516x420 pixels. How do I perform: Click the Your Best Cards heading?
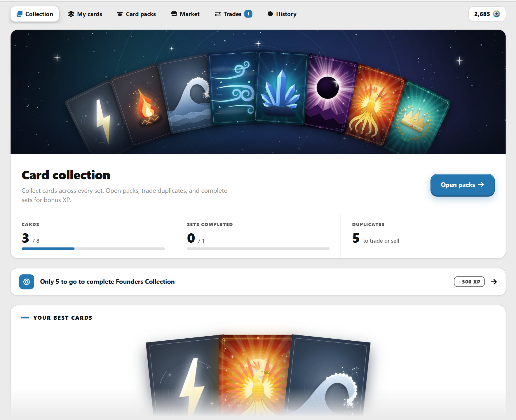[x=63, y=318]
